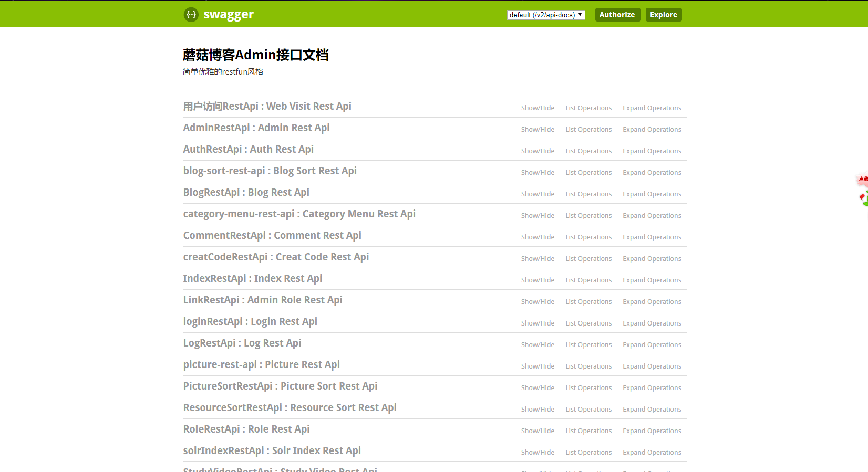Viewport: 868px width, 472px height.
Task: Click the swagger logo icon
Action: tap(191, 15)
